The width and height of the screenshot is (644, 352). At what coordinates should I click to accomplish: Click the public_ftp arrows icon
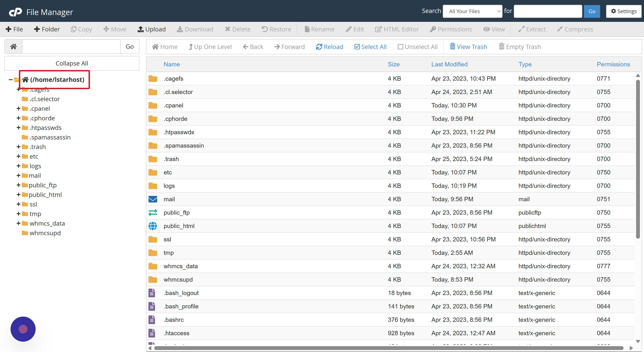(153, 213)
